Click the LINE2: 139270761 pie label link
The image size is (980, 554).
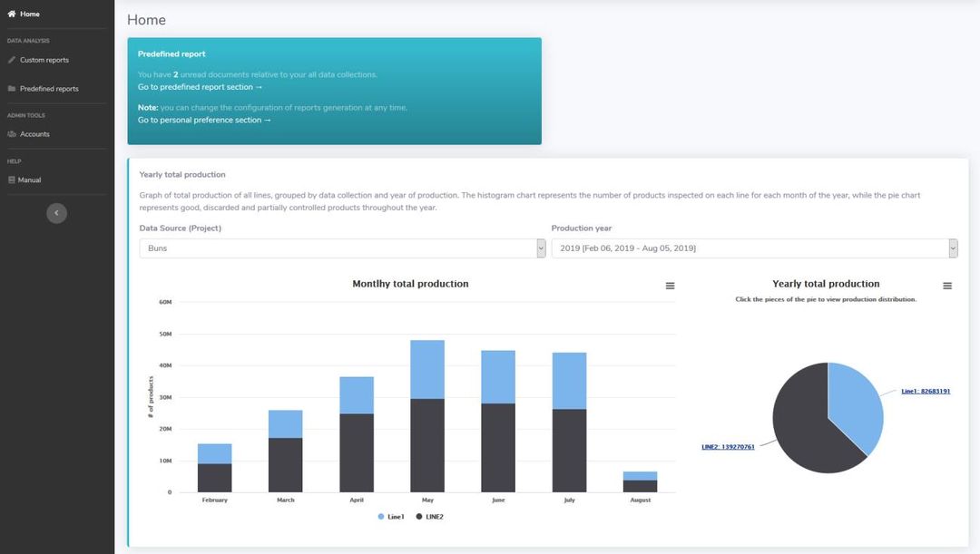tap(728, 445)
